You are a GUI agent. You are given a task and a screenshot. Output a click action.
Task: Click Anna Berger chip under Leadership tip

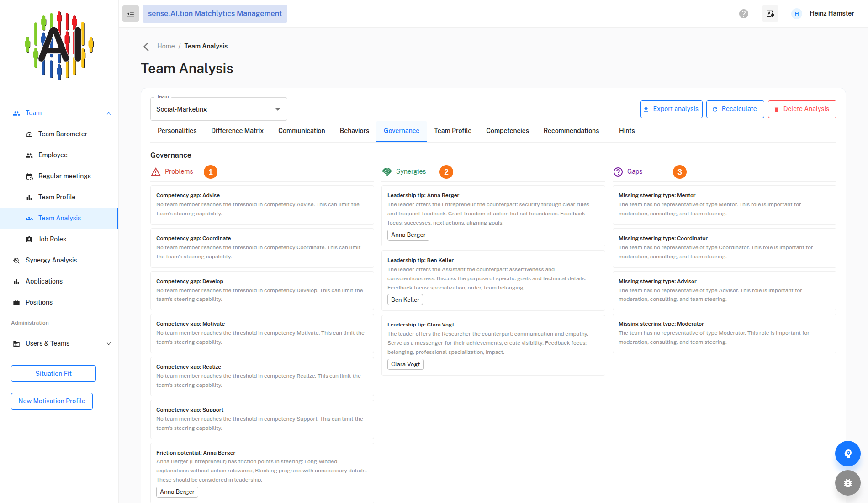408,235
